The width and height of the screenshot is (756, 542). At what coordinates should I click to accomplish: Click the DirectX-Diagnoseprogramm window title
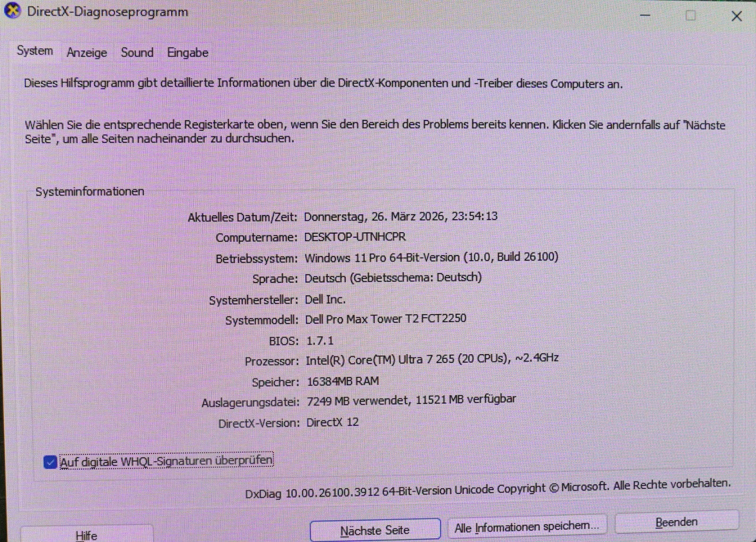tap(107, 12)
